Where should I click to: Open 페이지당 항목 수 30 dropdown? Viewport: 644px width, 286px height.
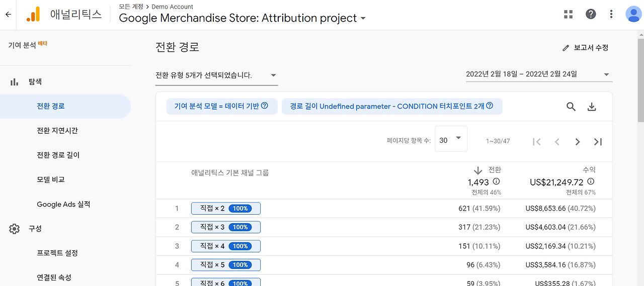(x=451, y=139)
